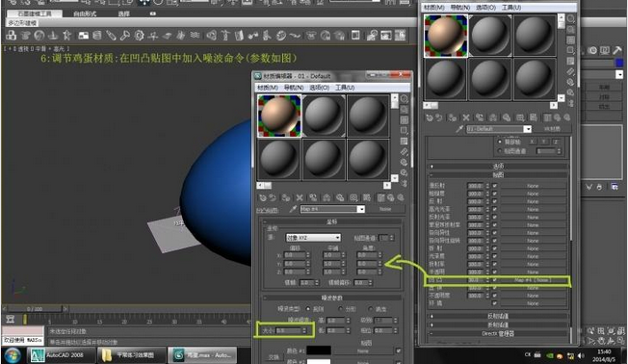Click Material ID Channel icon in 01-Default window
The width and height of the screenshot is (628, 364).
pyautogui.click(x=520, y=117)
